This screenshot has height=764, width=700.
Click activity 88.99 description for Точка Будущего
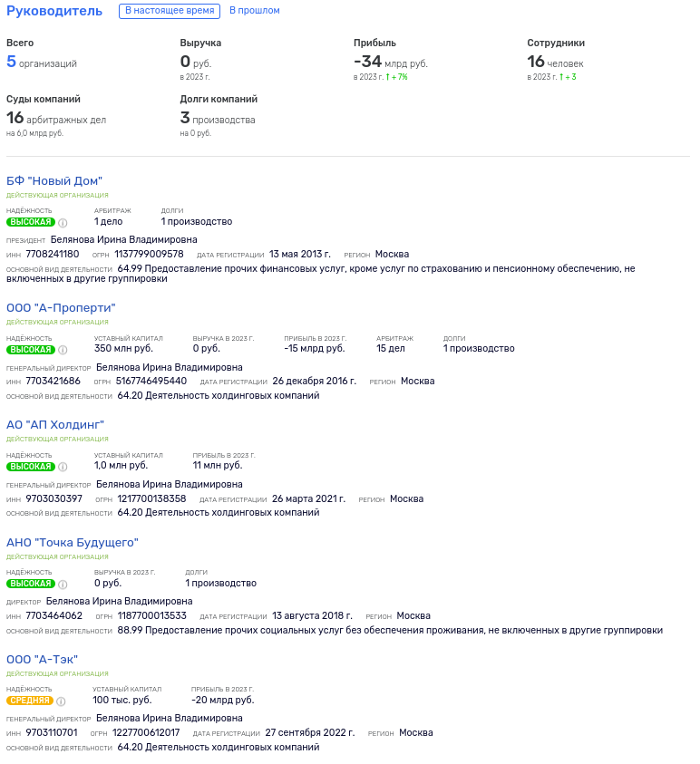390,631
